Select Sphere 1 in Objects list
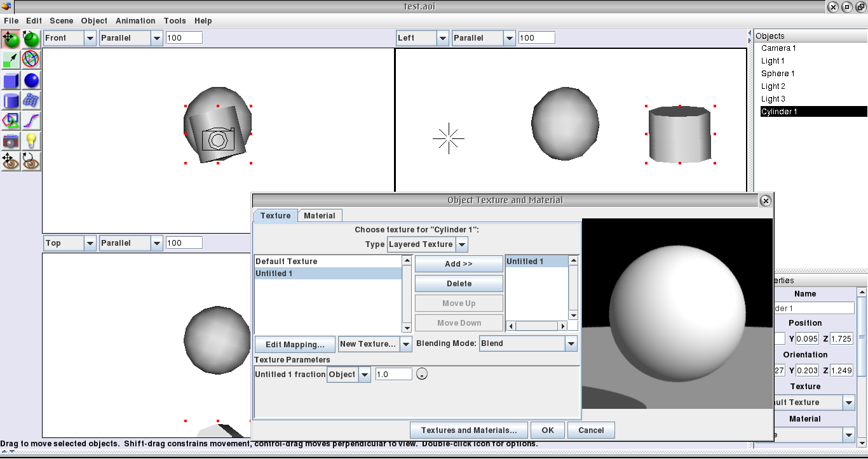Image resolution: width=868 pixels, height=459 pixels. pos(778,74)
